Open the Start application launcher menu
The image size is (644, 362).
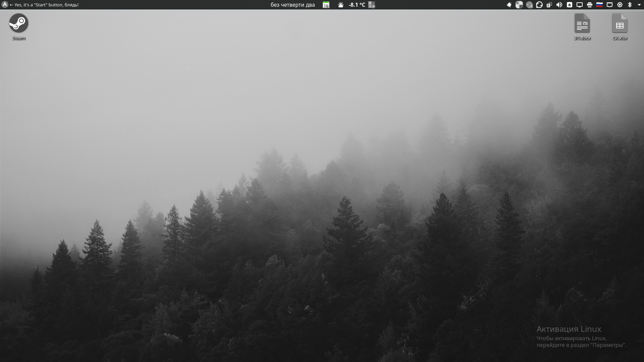click(5, 5)
